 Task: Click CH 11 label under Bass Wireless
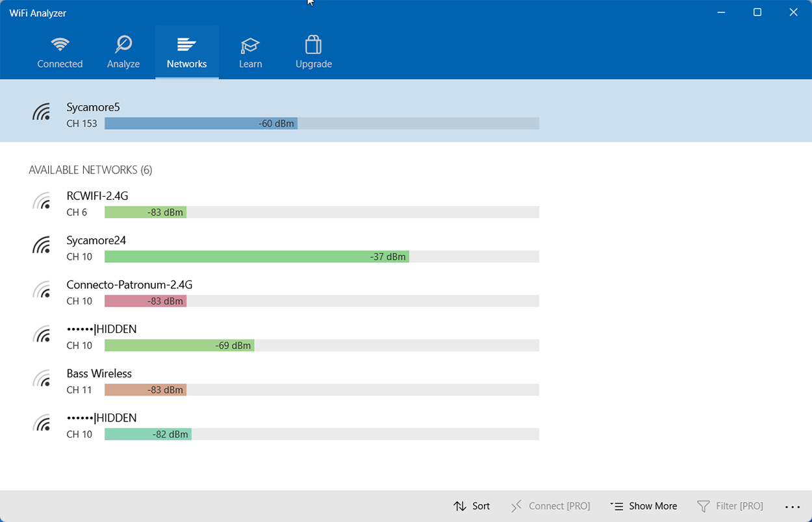click(79, 390)
